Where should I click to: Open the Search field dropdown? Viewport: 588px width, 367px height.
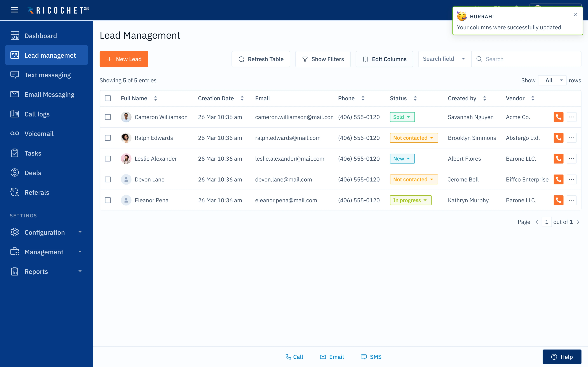click(x=445, y=59)
